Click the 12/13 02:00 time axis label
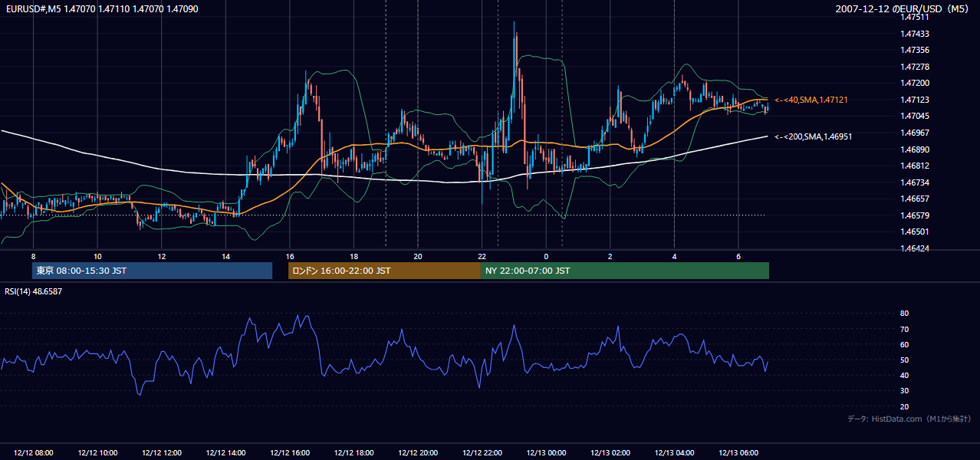Viewport: 980px width, 460px height. click(x=610, y=453)
